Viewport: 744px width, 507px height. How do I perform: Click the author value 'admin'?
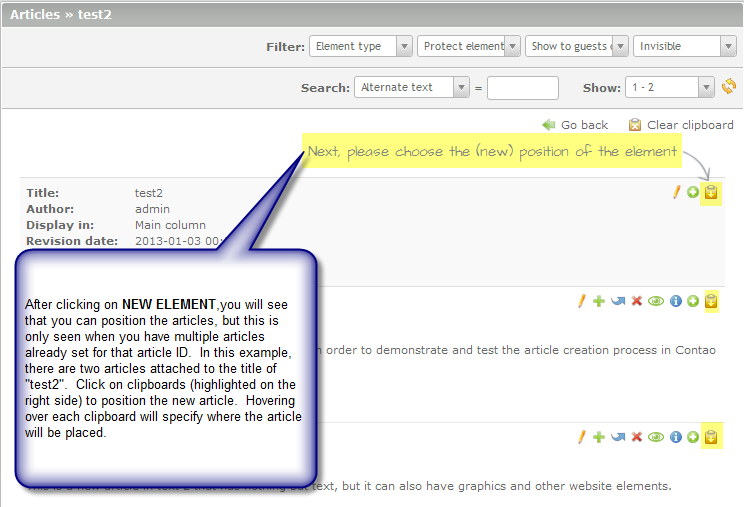(x=152, y=209)
